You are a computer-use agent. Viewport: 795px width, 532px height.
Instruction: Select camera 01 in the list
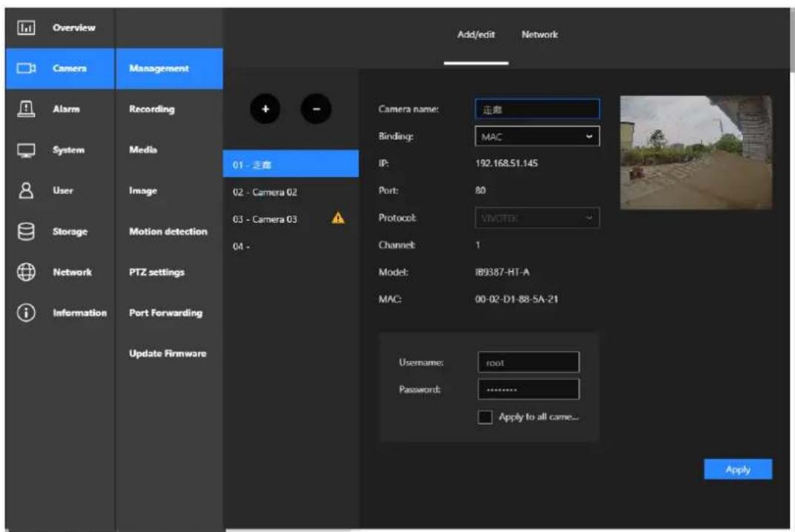(290, 164)
